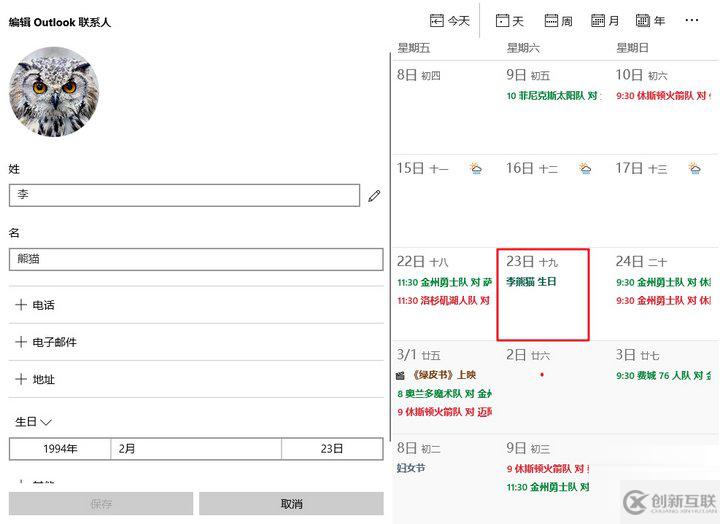Click the owl contact photo
Viewport: 720px width, 524px height.
pos(54,92)
